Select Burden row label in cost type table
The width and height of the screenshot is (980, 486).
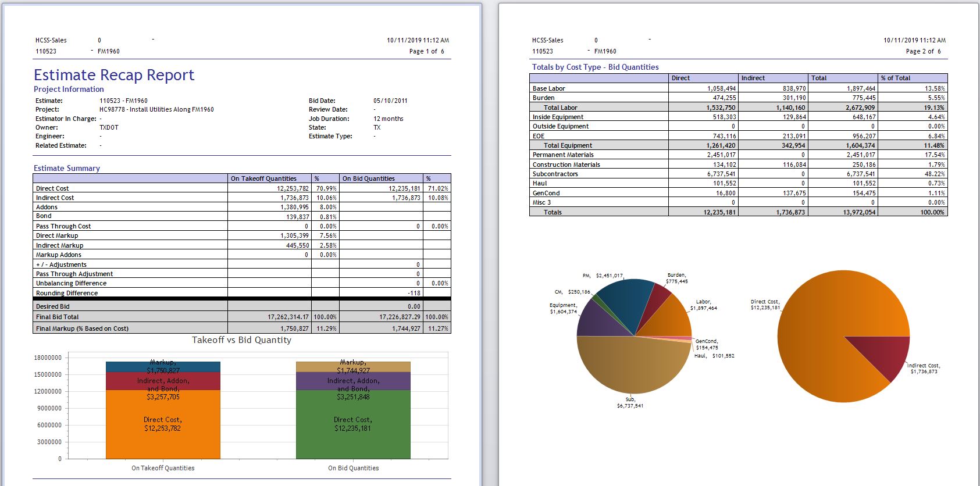[543, 98]
